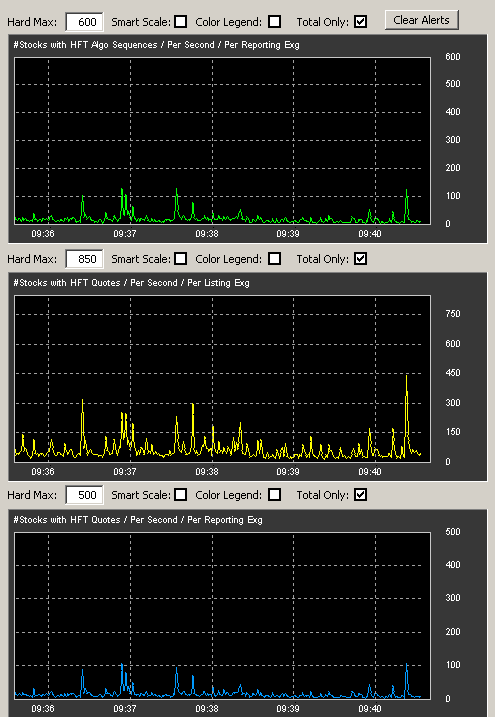Enable Smart Scale for Algo Sequences chart
The width and height of the screenshot is (495, 717).
tap(181, 21)
